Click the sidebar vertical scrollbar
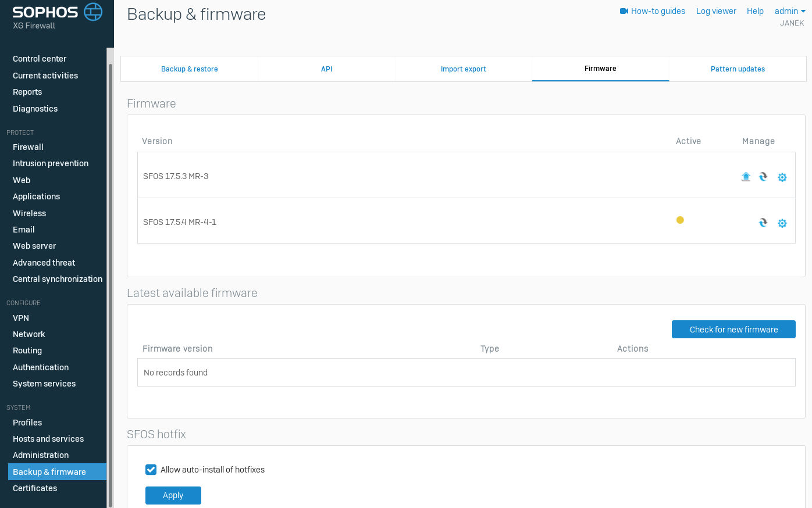 point(110,279)
